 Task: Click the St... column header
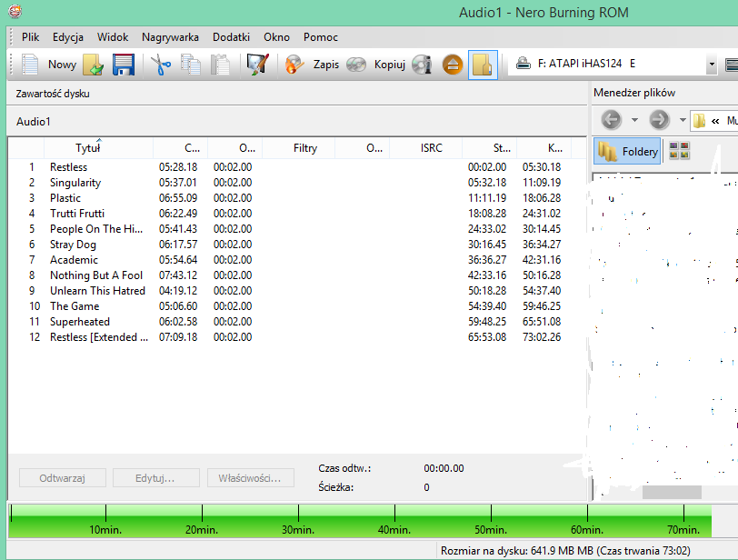490,148
